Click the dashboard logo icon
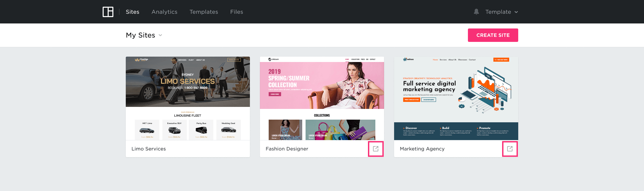Screen dimensions: 644x191 tap(108, 12)
